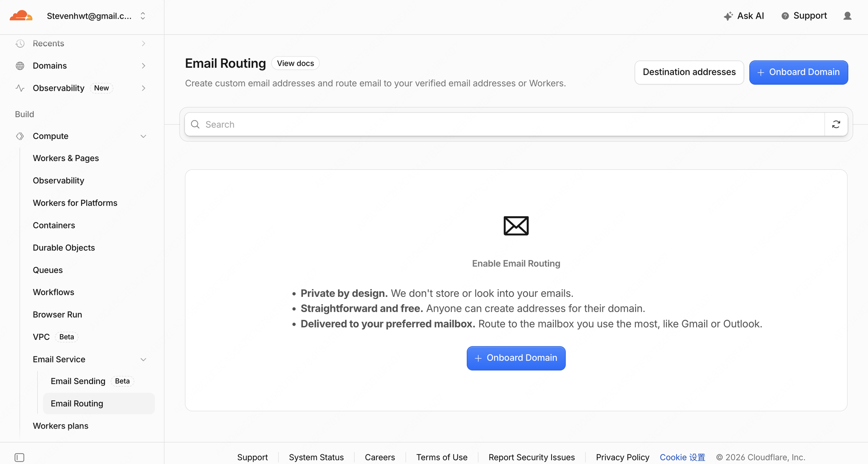Collapse the Compute section chevron
The height and width of the screenshot is (464, 868).
click(x=143, y=136)
